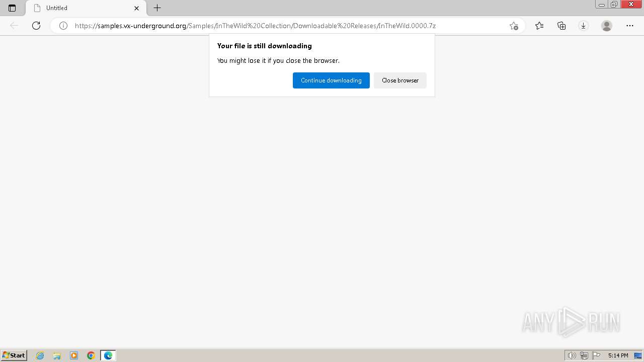The width and height of the screenshot is (644, 362).
Task: Open Action Center flag icon
Action: coord(596,355)
